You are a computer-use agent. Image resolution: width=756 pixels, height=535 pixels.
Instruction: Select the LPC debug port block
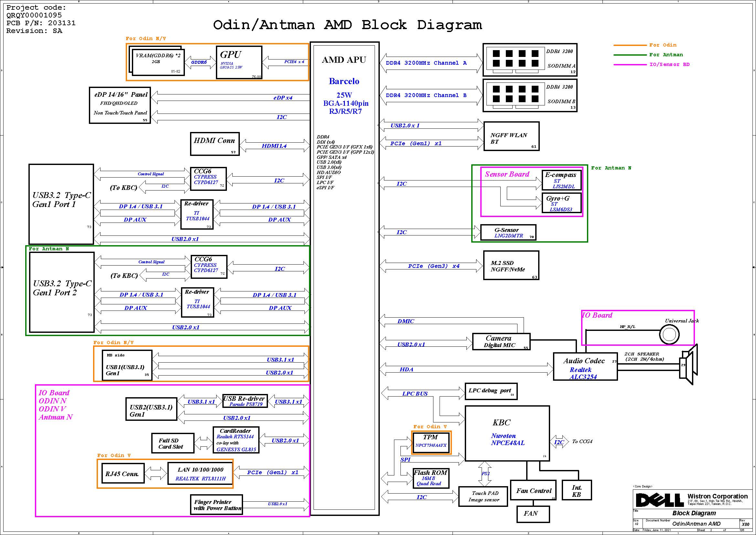(x=491, y=391)
